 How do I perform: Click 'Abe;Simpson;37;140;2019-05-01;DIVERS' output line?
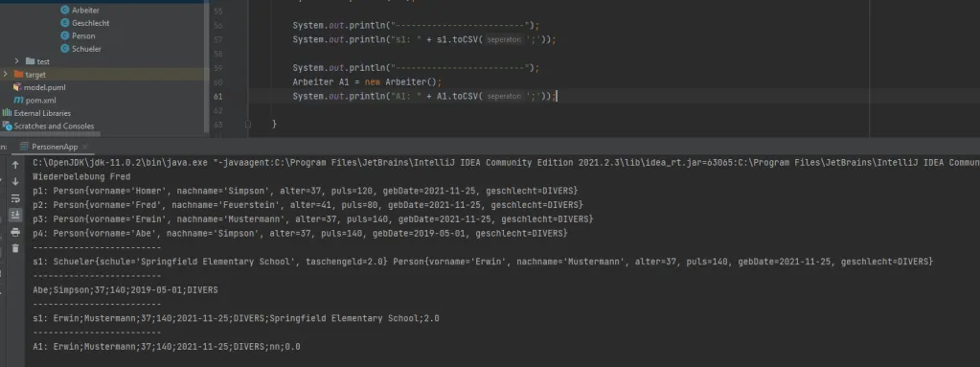(125, 290)
